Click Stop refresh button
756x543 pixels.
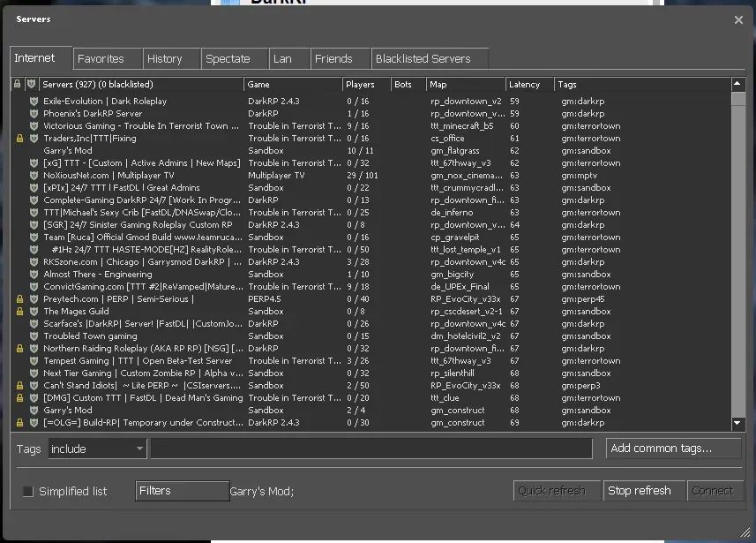(x=644, y=491)
